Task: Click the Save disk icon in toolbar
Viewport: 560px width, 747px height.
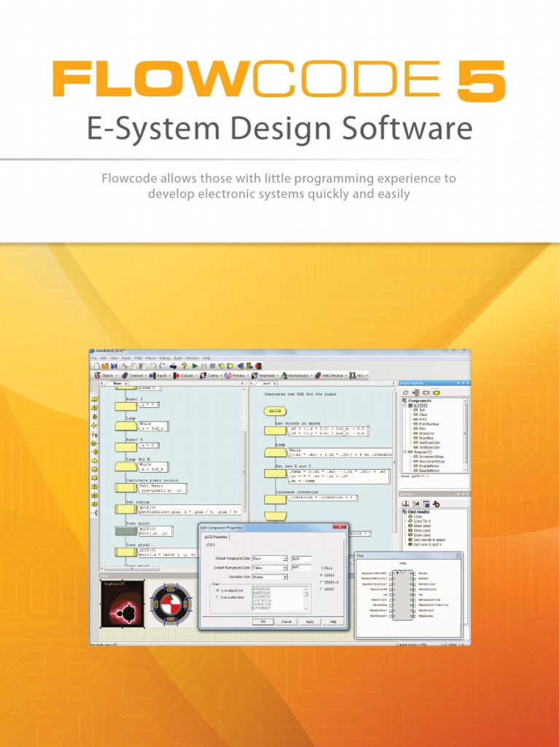Action: pos(114,366)
